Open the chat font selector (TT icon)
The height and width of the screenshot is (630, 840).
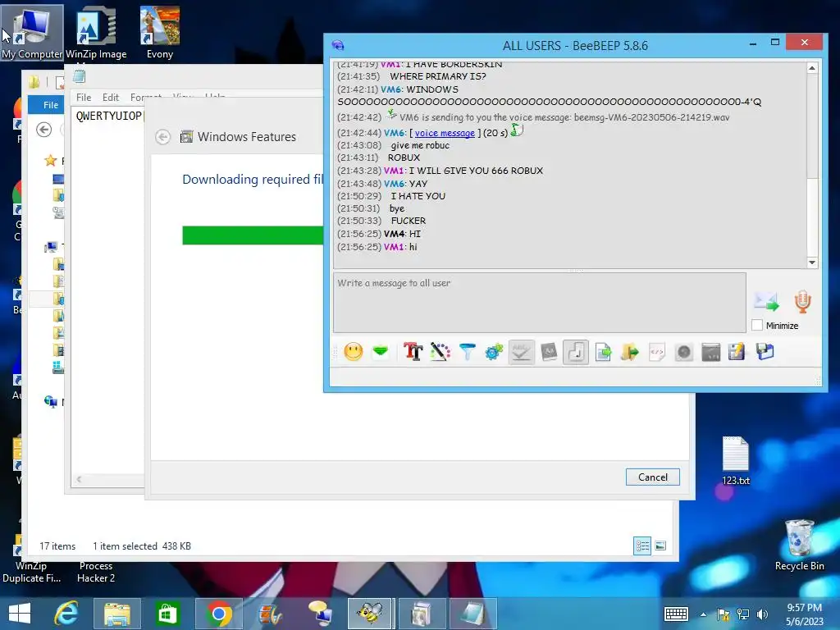pos(413,352)
